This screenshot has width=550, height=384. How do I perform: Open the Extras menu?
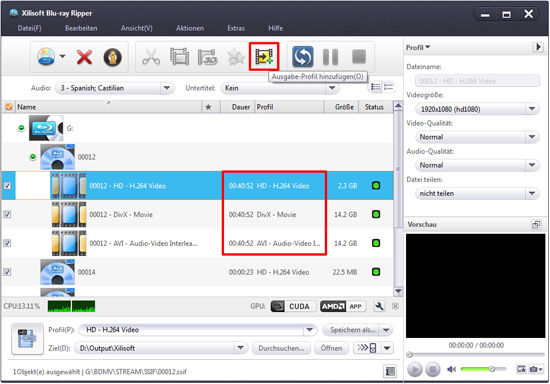(236, 28)
